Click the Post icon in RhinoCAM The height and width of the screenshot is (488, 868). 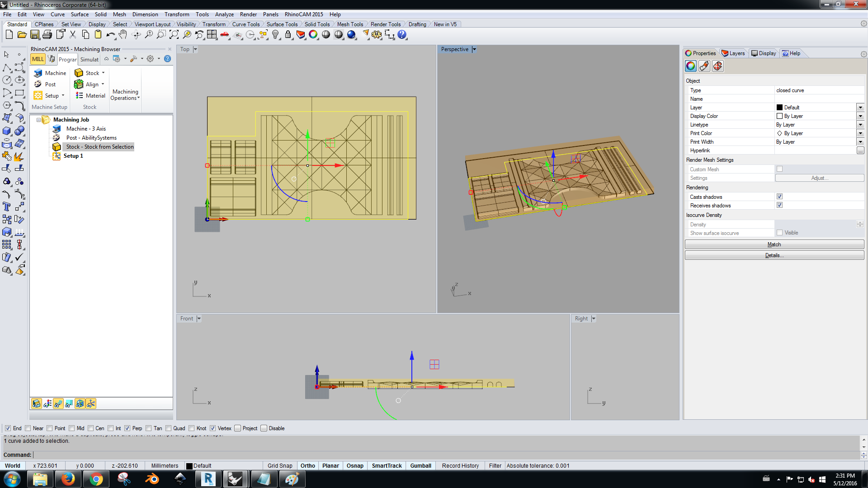(x=38, y=84)
